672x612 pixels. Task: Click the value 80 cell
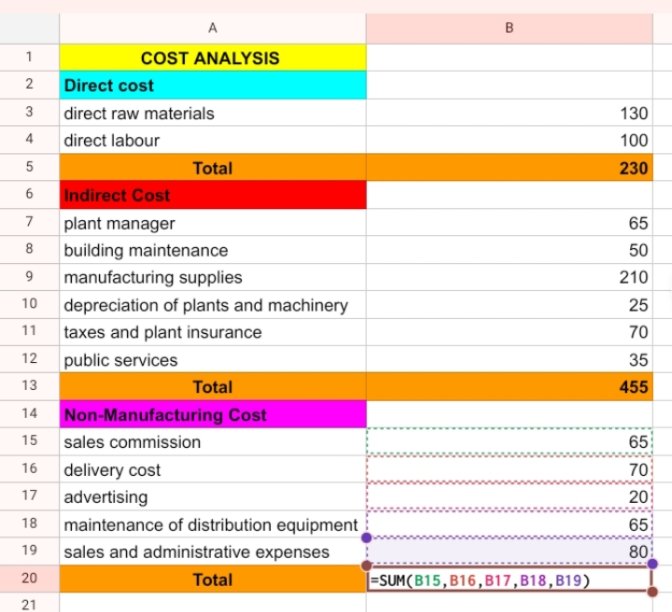pyautogui.click(x=509, y=552)
